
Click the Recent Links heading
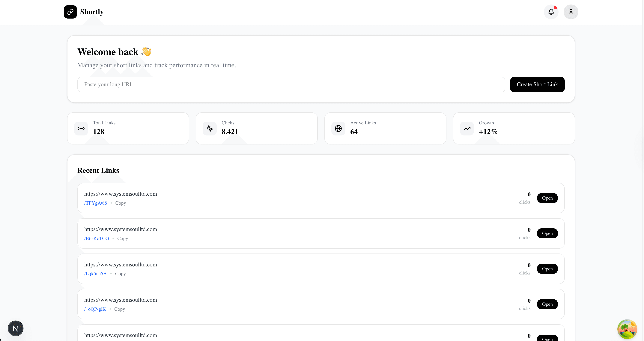click(x=98, y=170)
